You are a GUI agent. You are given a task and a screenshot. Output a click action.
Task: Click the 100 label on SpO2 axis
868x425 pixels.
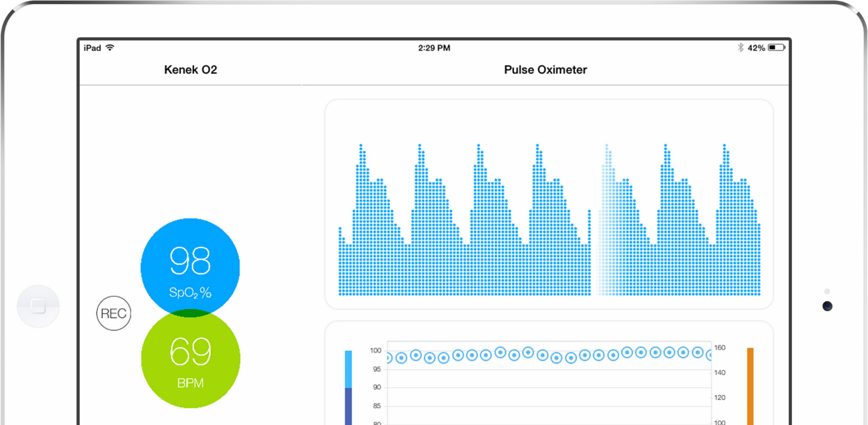coord(375,350)
